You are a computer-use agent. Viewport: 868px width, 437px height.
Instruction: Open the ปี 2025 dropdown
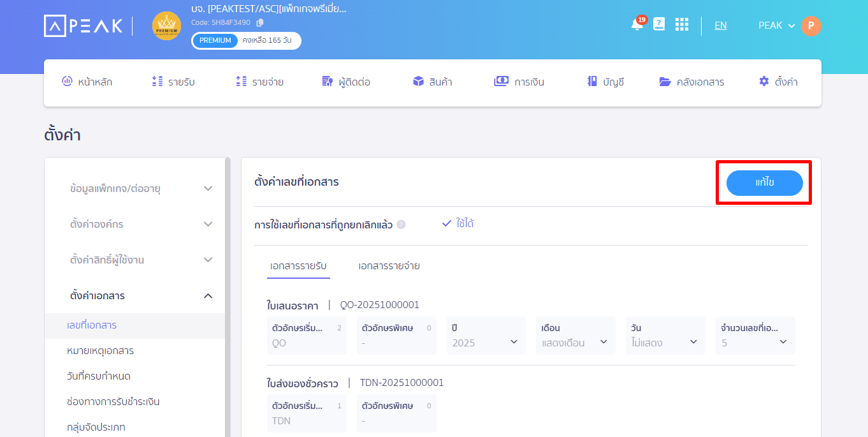486,342
